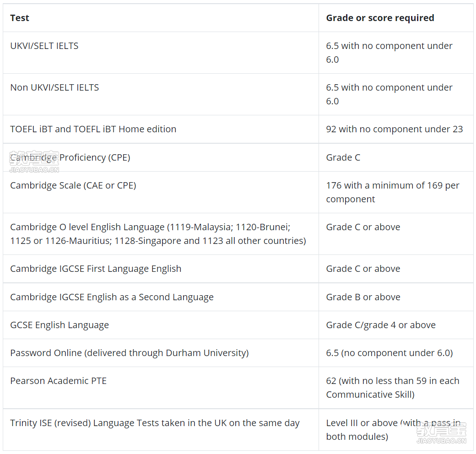Click the TOEFL iBT Home edition text

pyautogui.click(x=93, y=129)
